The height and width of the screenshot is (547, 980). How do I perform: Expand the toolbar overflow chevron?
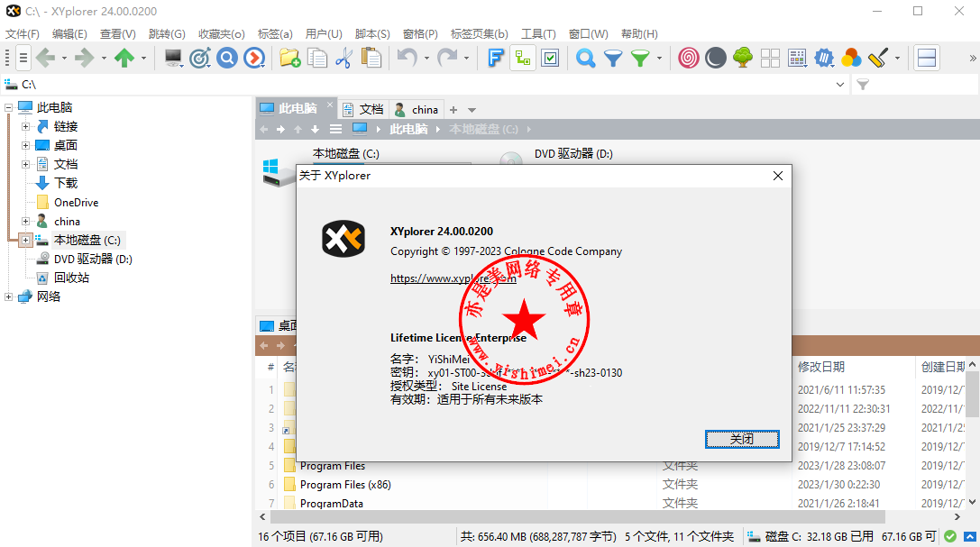click(x=973, y=58)
